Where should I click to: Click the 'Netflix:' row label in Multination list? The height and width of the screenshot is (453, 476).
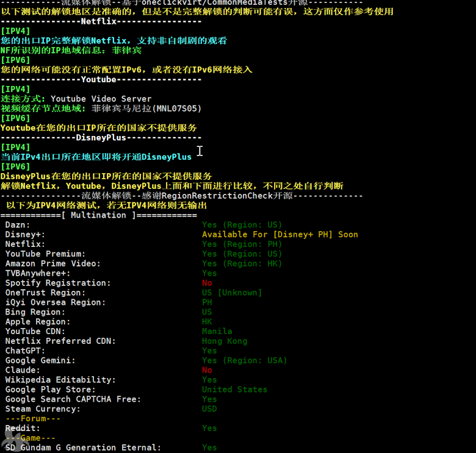25,244
